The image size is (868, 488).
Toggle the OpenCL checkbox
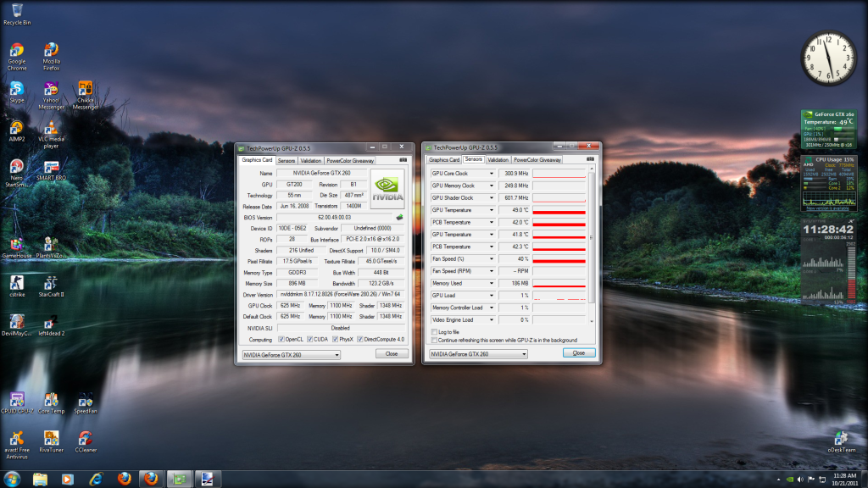pos(281,339)
